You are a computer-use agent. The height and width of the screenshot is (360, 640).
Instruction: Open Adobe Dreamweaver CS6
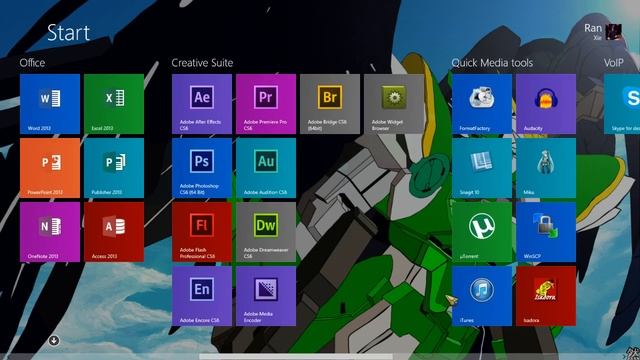(266, 232)
